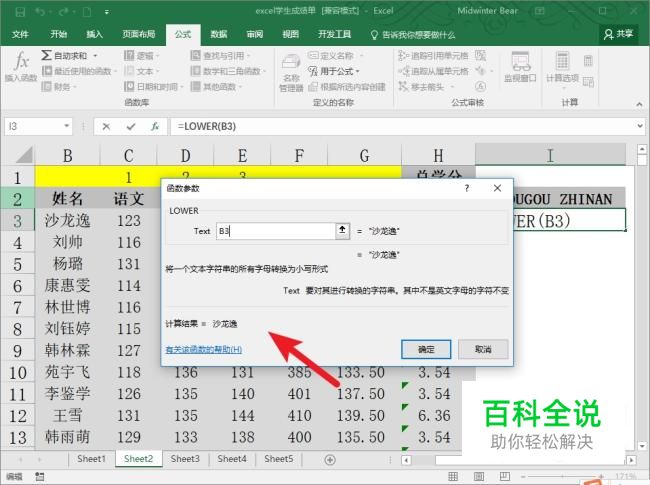Click Use in Formula option
This screenshot has width=650, height=485.
(334, 71)
